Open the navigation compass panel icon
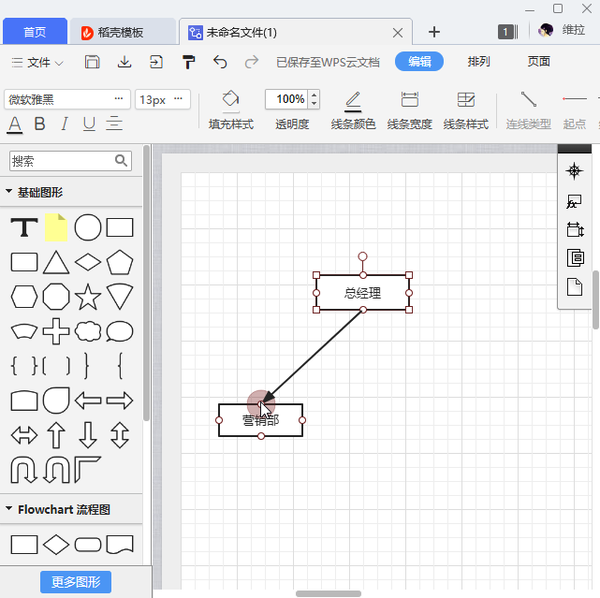 point(574,170)
